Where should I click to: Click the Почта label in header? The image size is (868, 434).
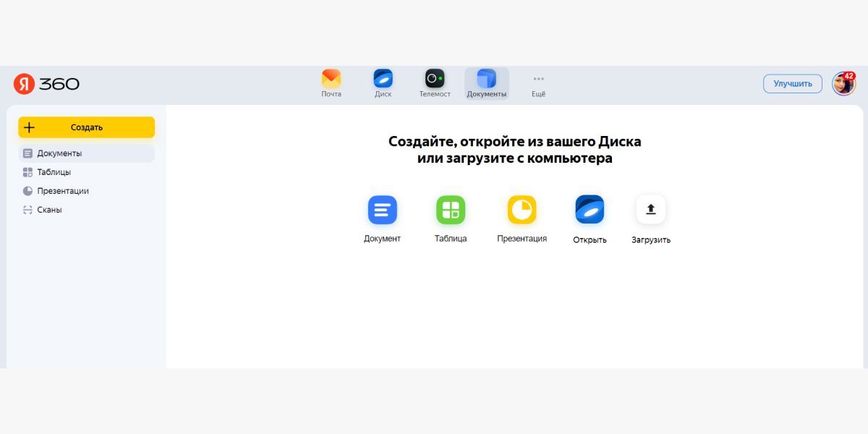point(331,94)
